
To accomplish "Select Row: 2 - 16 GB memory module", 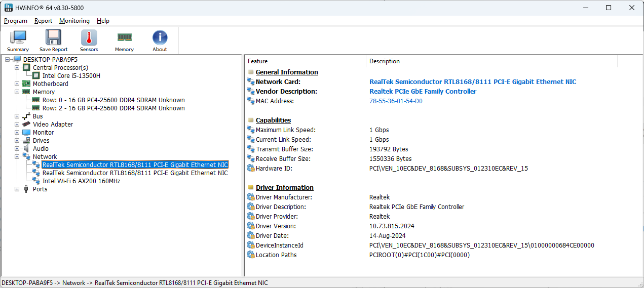I will click(x=113, y=108).
